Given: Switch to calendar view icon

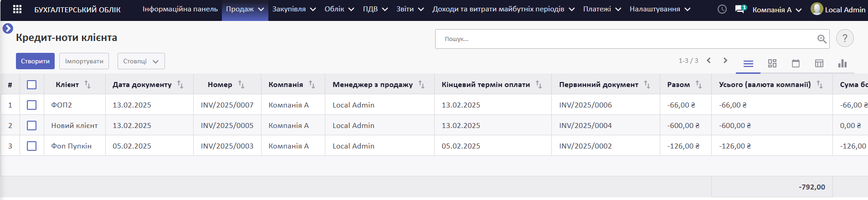Looking at the screenshot, I should (x=796, y=63).
